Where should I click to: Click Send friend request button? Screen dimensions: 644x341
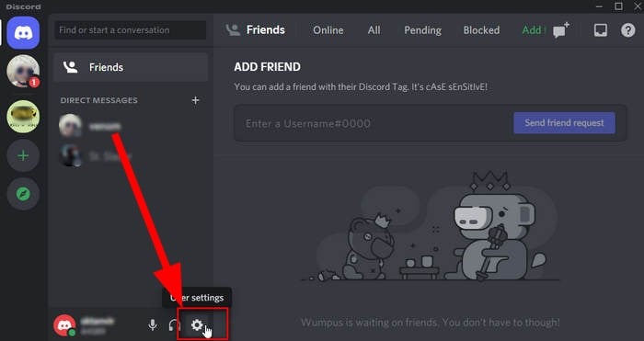pyautogui.click(x=564, y=123)
